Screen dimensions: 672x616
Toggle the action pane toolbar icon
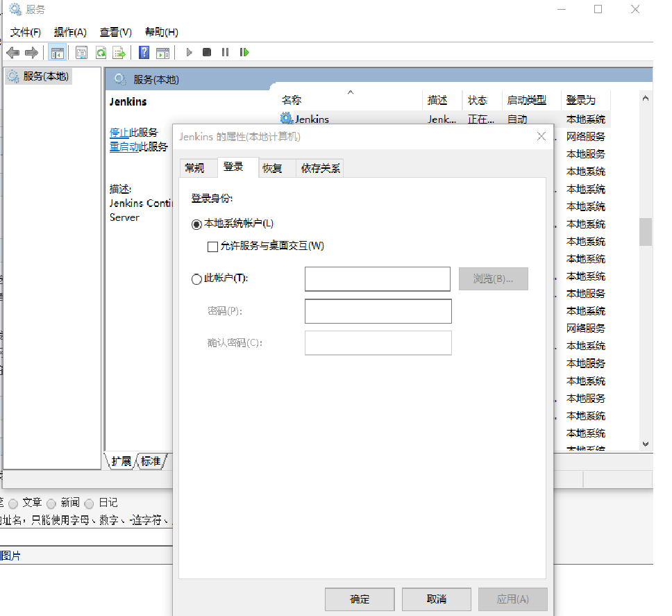[x=162, y=53]
